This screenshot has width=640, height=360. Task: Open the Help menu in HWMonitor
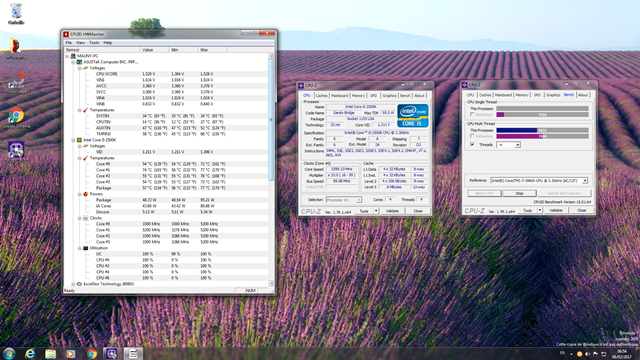pyautogui.click(x=107, y=43)
